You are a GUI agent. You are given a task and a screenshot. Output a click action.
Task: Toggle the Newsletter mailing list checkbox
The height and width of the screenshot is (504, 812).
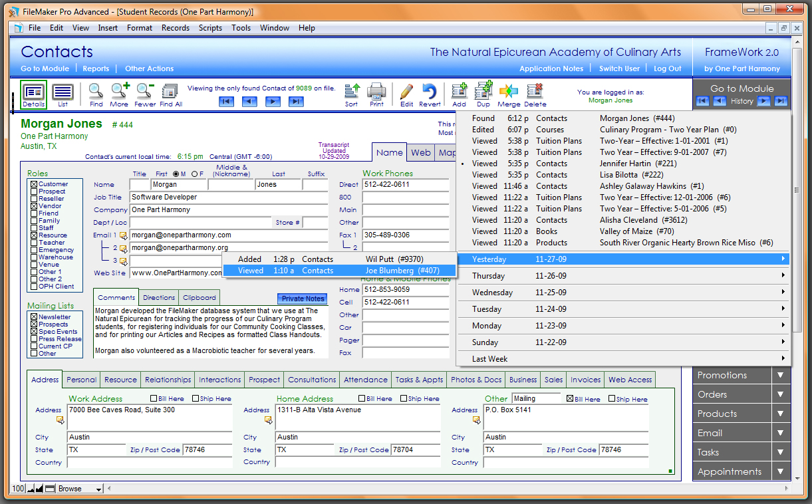34,317
